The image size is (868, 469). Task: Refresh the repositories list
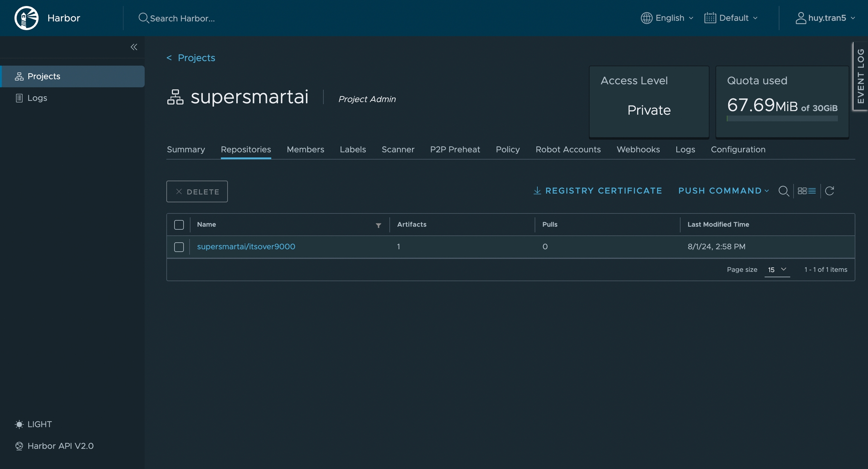click(830, 191)
